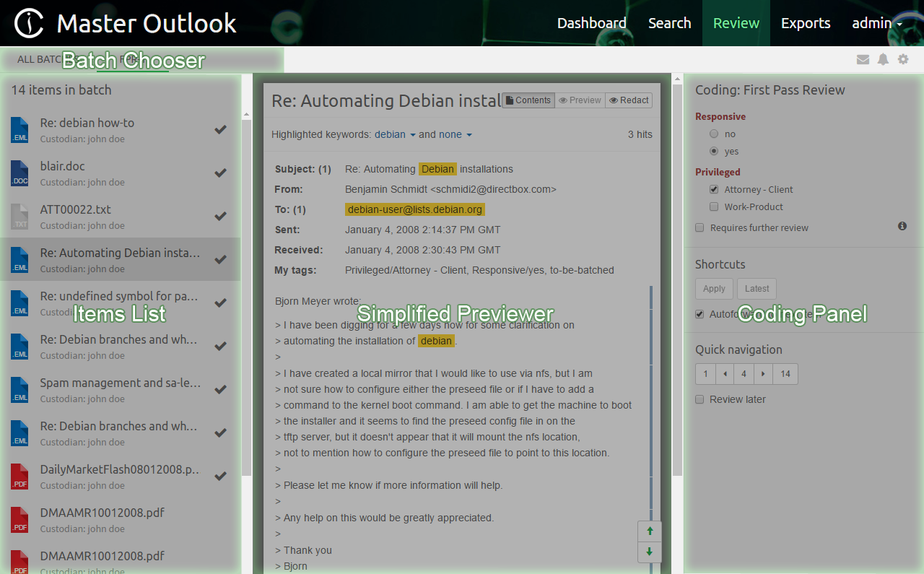Image resolution: width=924 pixels, height=574 pixels.
Task: Open the notifications bell icon
Action: click(883, 59)
